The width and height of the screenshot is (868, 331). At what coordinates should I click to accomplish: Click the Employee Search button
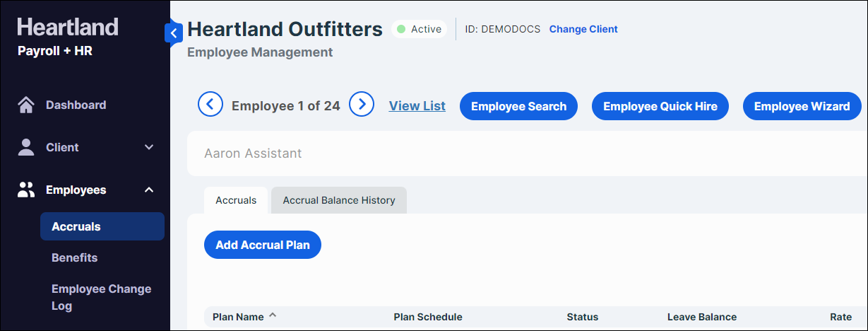[518, 106]
